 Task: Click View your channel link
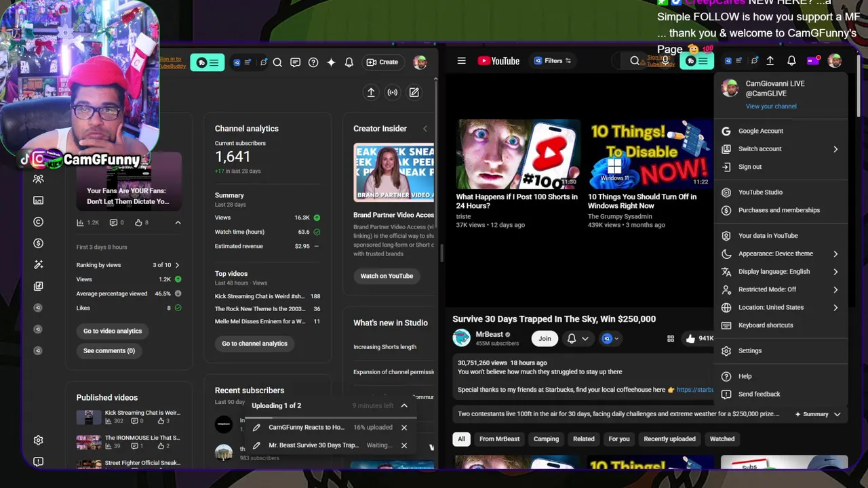tap(771, 106)
